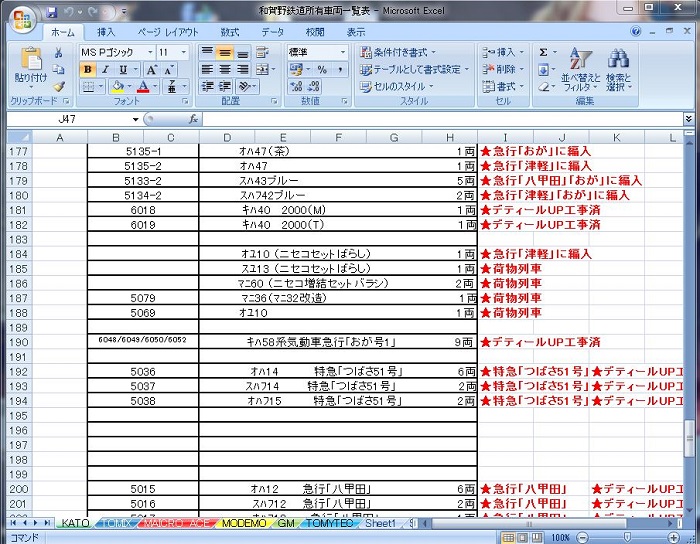Cut selection with scissors icon
The image size is (700, 544).
point(58,53)
